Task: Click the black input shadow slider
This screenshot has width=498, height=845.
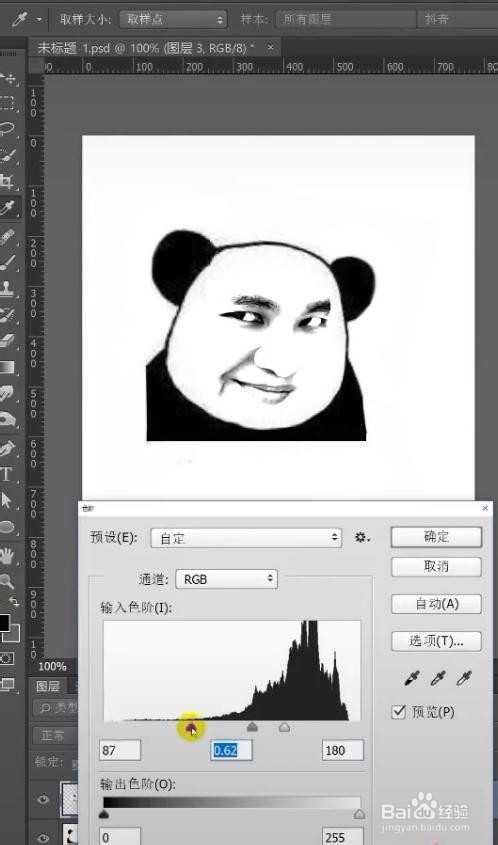Action: click(x=190, y=728)
